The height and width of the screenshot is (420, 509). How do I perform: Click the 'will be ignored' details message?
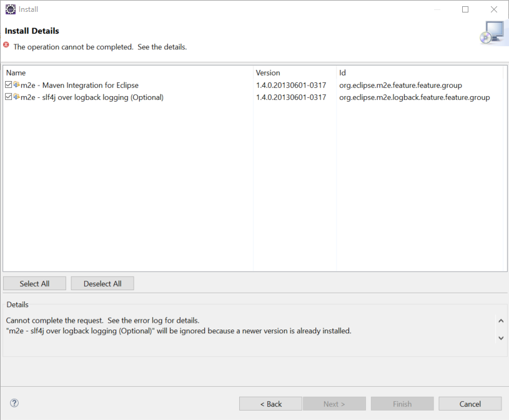(179, 331)
